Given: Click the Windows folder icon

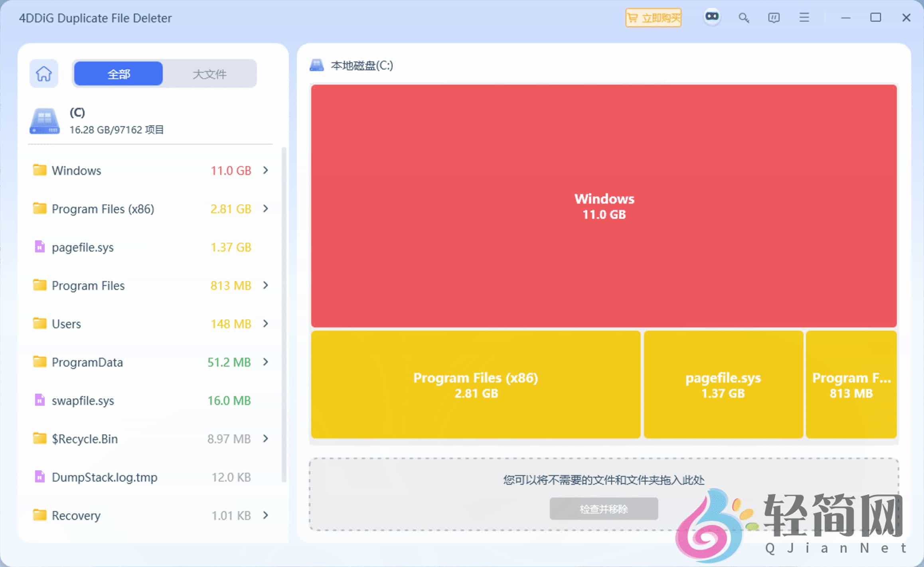Looking at the screenshot, I should click(x=40, y=170).
